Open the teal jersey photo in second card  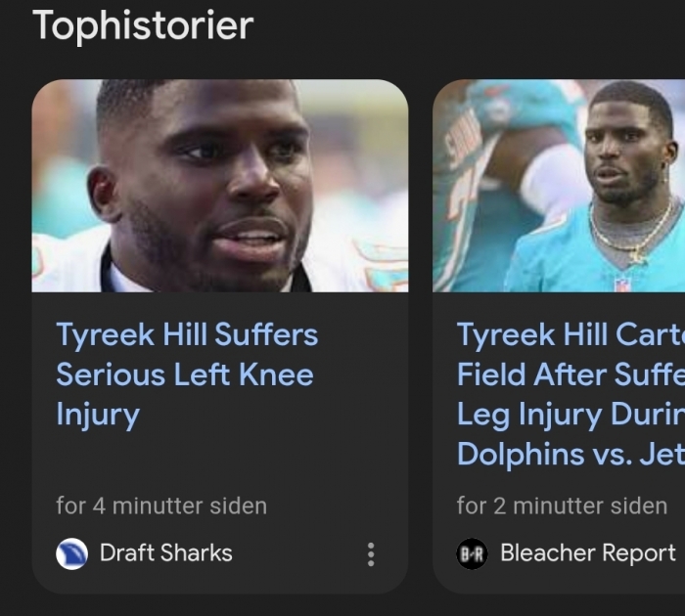coord(559,186)
